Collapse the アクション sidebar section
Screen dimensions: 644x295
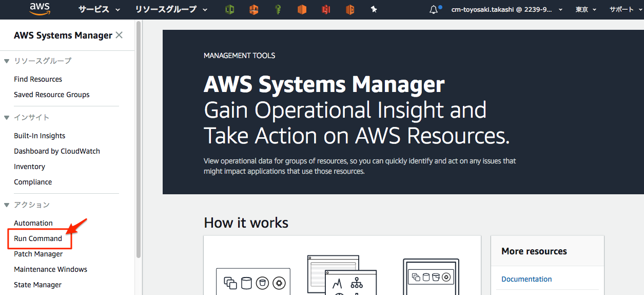coord(7,205)
